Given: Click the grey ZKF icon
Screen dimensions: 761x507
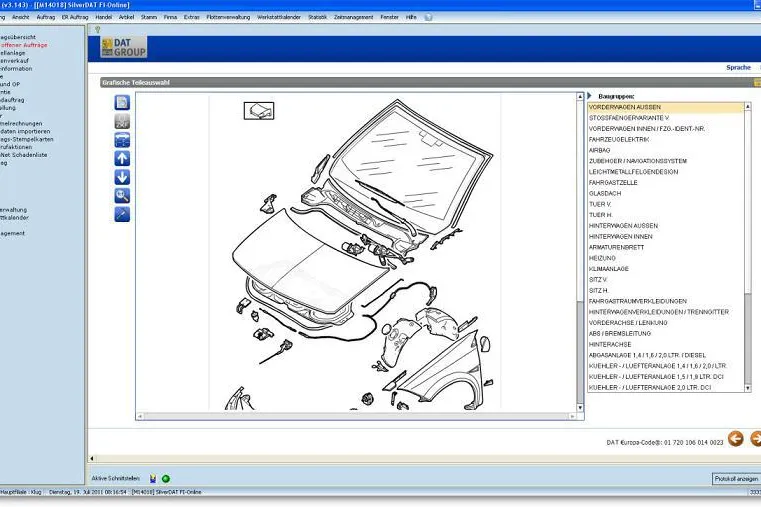Looking at the screenshot, I should 122,121.
